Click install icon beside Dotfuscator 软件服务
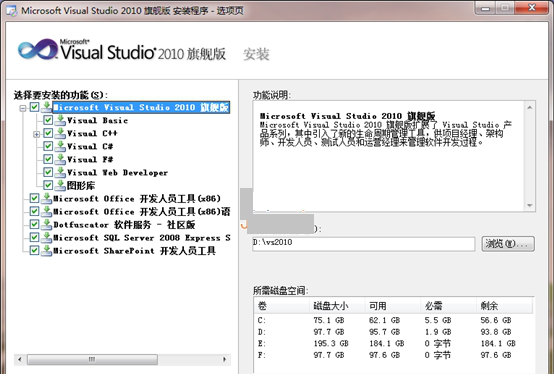The width and height of the screenshot is (554, 388). 46,224
